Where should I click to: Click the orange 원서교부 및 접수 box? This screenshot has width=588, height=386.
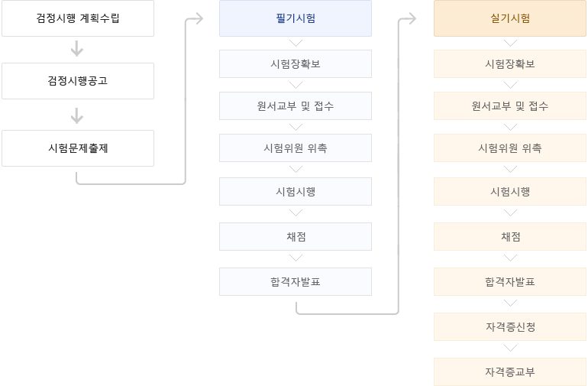(x=510, y=105)
